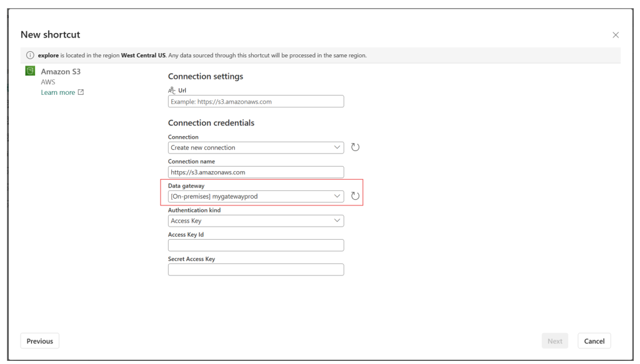This screenshot has height=364, width=640.
Task: Click the Connection name text box
Action: click(256, 172)
